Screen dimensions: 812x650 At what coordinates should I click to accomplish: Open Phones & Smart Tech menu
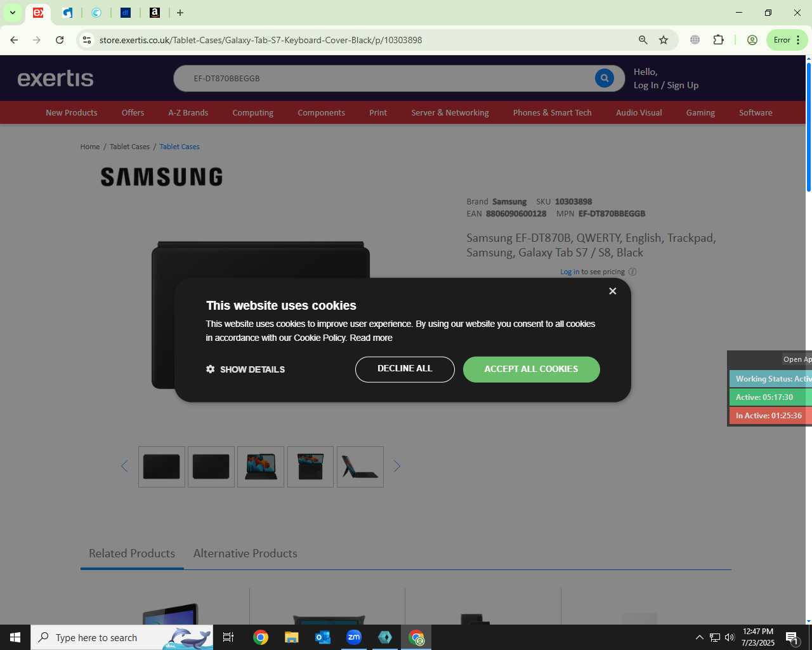click(x=552, y=112)
